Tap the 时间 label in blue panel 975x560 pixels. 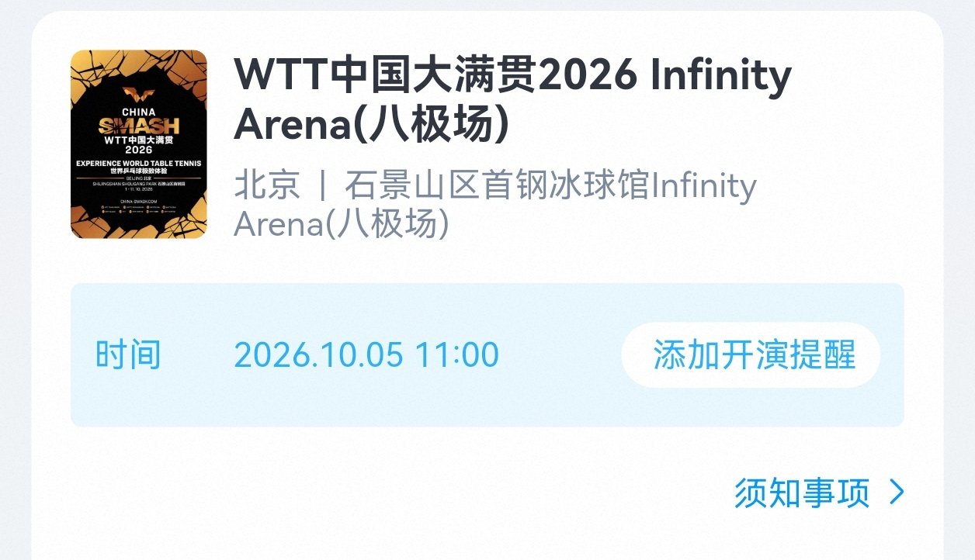coord(128,355)
